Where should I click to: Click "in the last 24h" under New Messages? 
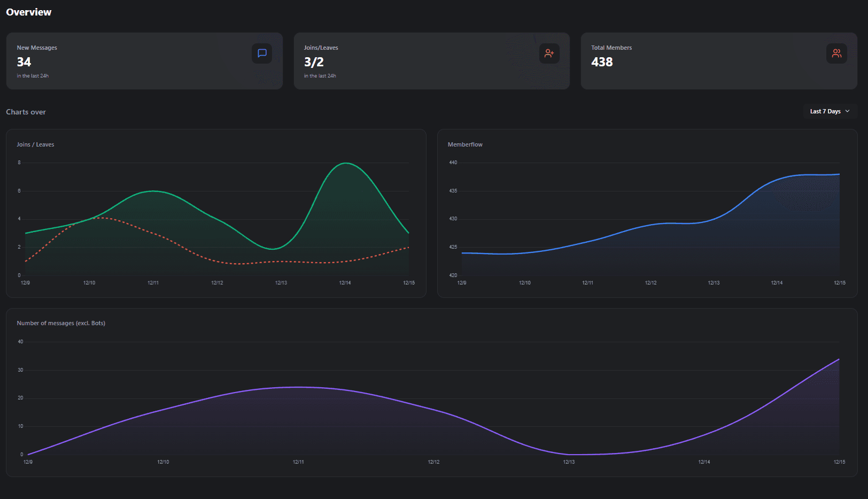point(33,76)
